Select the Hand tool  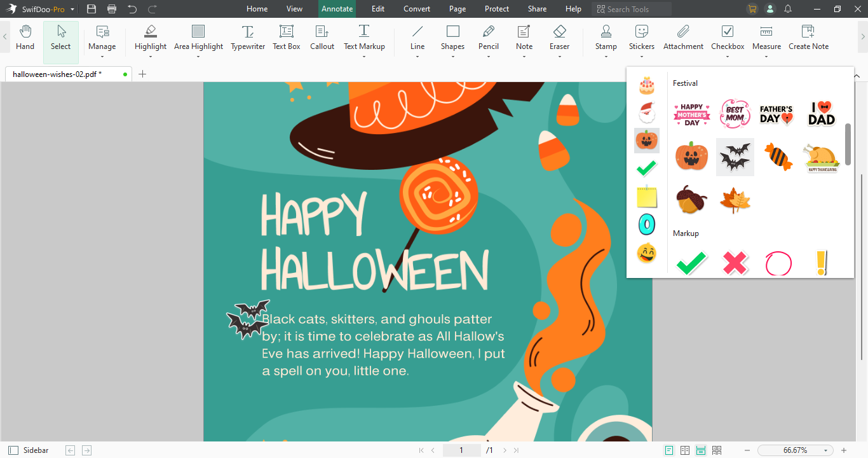(25, 38)
